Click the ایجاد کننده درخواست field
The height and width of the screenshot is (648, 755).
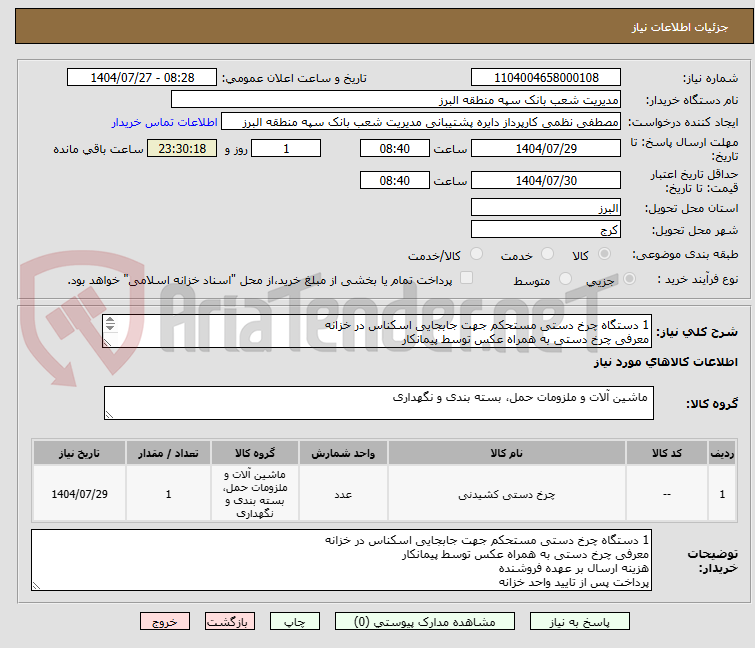tap(421, 122)
